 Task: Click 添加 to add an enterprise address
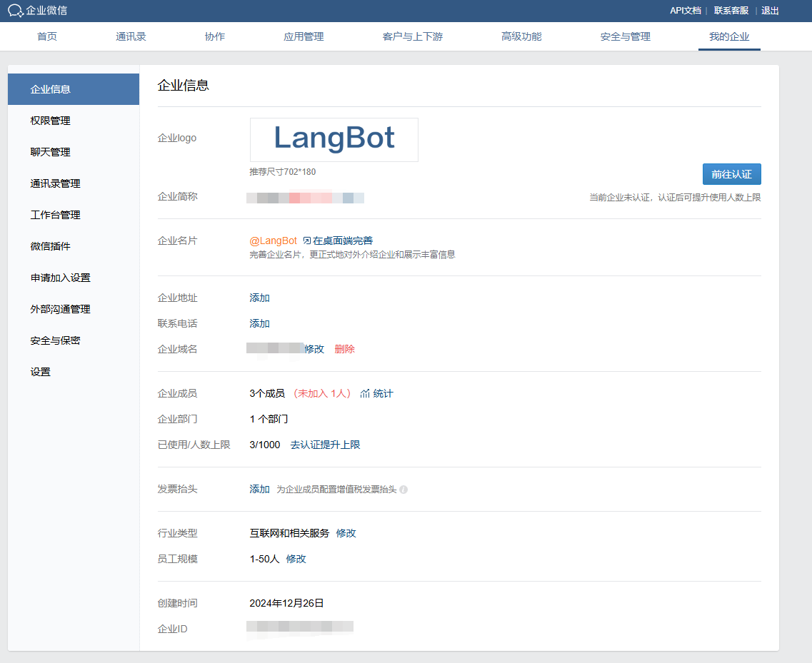point(259,298)
